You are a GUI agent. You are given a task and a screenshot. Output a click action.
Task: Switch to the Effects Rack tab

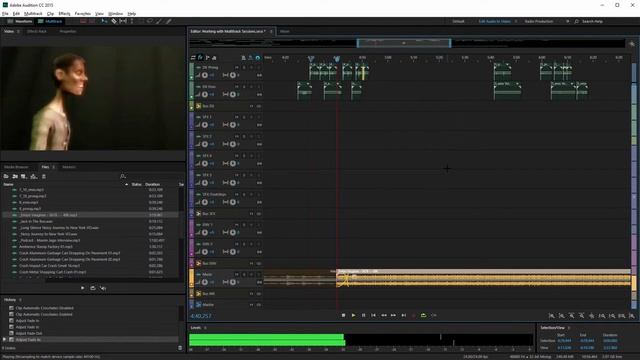point(37,31)
